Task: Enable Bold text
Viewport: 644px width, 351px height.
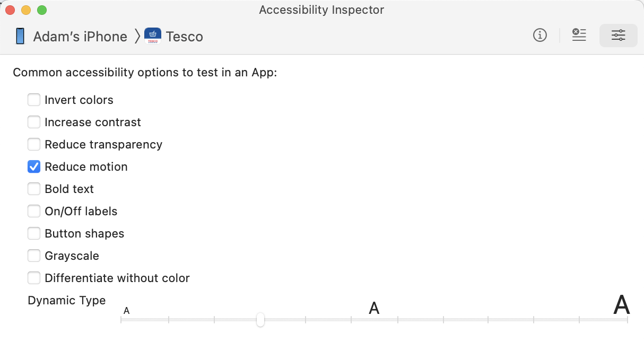Action: pos(34,189)
